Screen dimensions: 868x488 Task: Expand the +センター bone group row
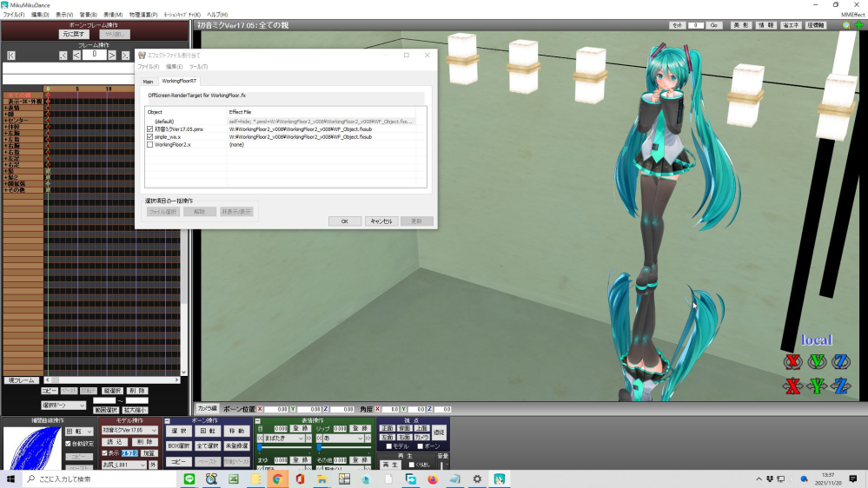point(23,120)
